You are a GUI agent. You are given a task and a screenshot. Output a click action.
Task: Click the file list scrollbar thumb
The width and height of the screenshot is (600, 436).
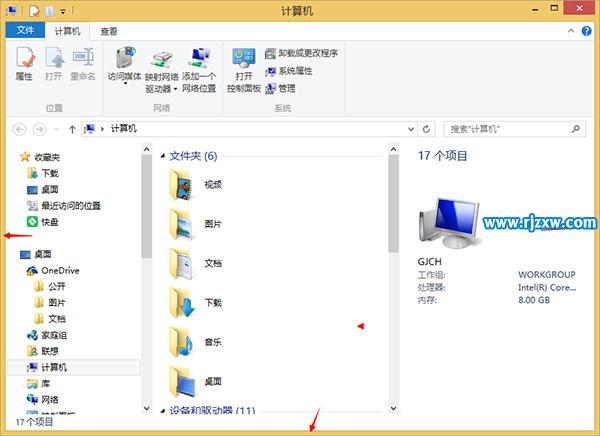click(393, 204)
